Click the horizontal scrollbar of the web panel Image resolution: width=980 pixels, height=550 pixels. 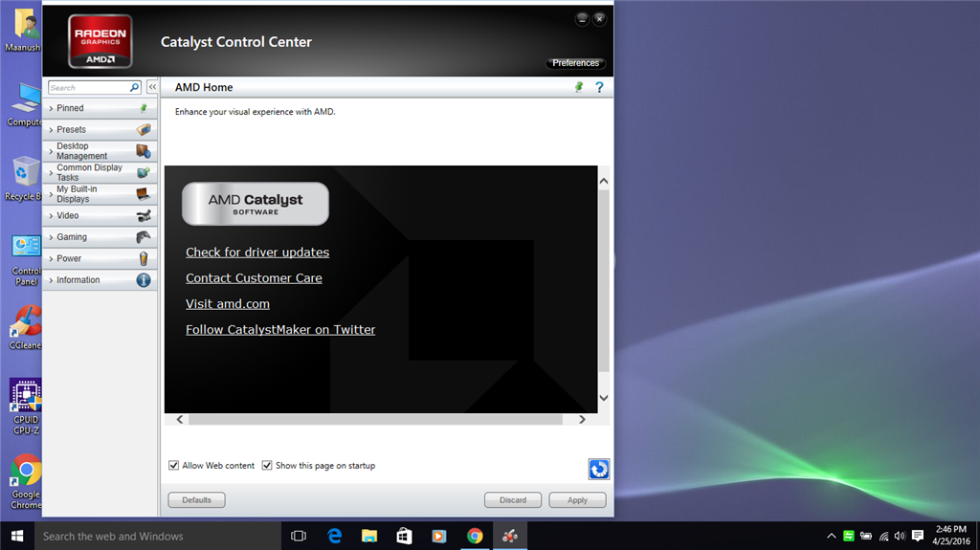(375, 419)
